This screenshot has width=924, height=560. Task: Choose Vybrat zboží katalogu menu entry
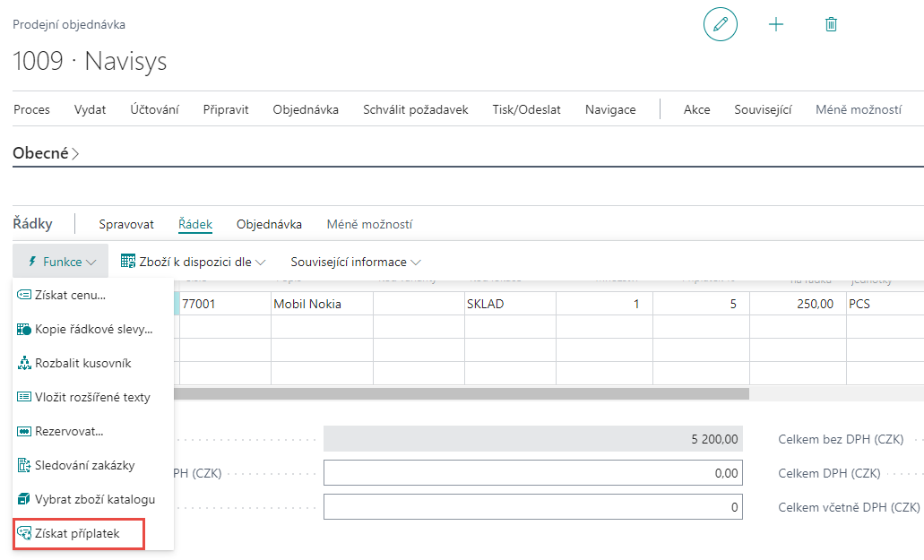(93, 500)
